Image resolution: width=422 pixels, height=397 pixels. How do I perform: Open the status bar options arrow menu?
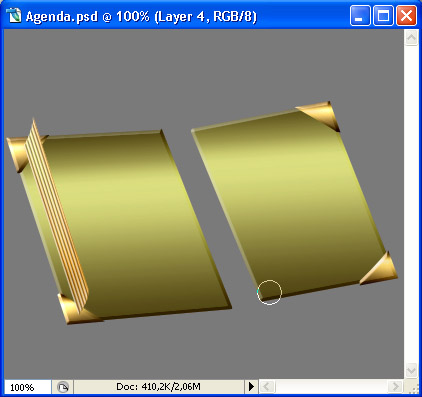[251, 387]
